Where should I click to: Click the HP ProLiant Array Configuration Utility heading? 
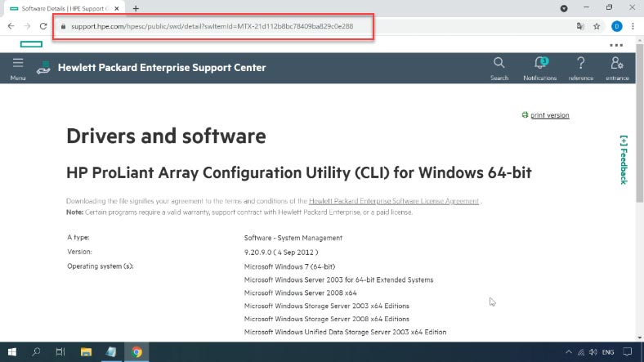pos(298,172)
